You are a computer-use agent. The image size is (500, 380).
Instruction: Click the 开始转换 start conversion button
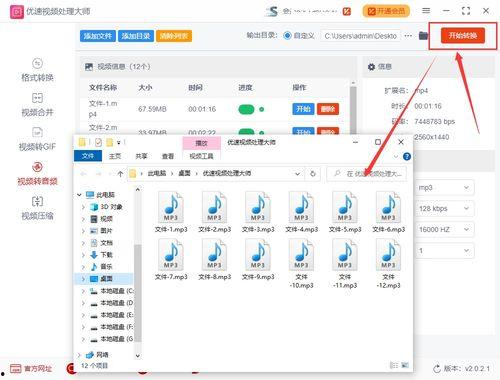[463, 35]
